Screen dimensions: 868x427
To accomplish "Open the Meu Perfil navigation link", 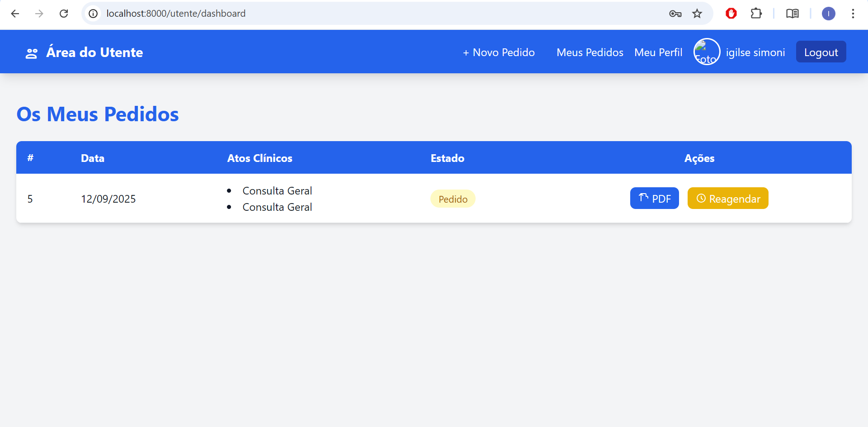I will click(658, 52).
